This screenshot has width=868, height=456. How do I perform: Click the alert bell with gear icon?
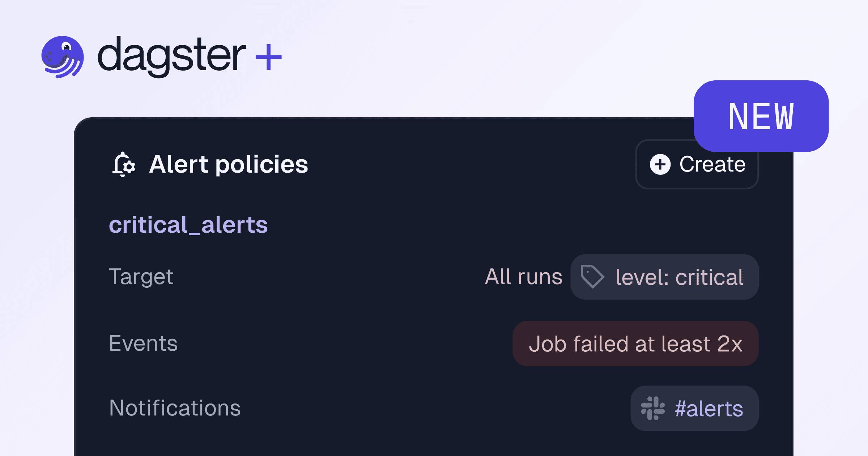click(124, 165)
